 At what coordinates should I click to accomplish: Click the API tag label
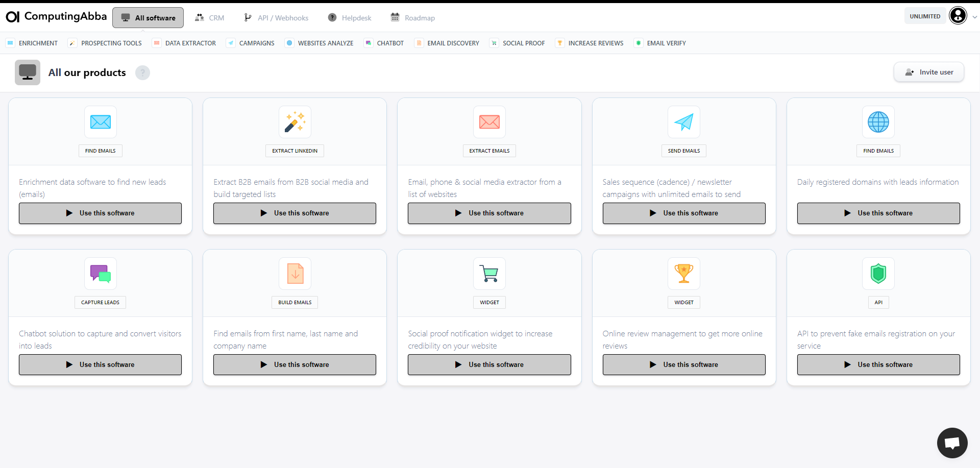coord(878,303)
